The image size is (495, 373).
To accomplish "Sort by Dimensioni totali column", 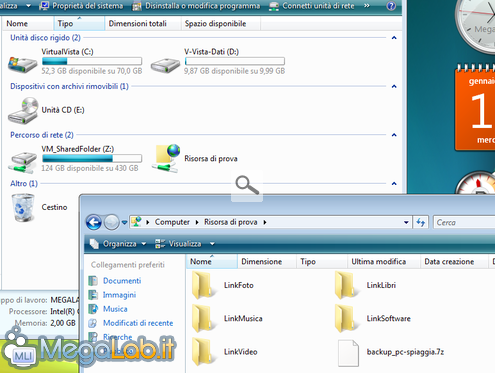I will [x=143, y=24].
